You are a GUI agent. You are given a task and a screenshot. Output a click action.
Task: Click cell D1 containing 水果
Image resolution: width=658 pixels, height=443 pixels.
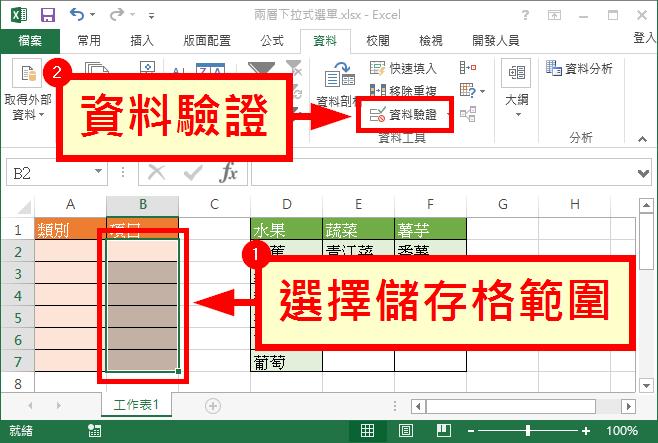pos(287,229)
